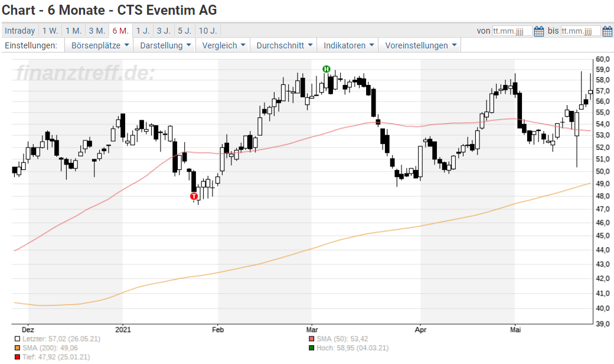Click legend text 'Hoch: 58,95 (04.03.21)'

tap(352, 348)
